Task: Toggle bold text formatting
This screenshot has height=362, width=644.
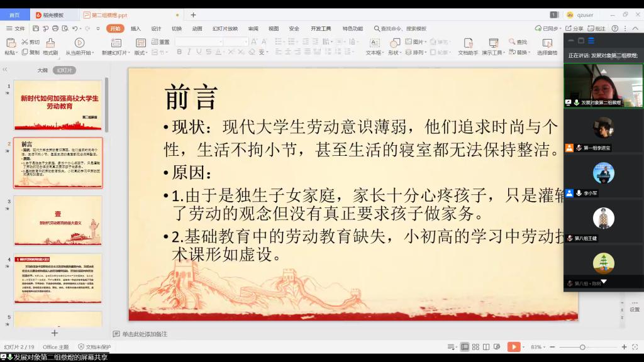Action: 179,52
